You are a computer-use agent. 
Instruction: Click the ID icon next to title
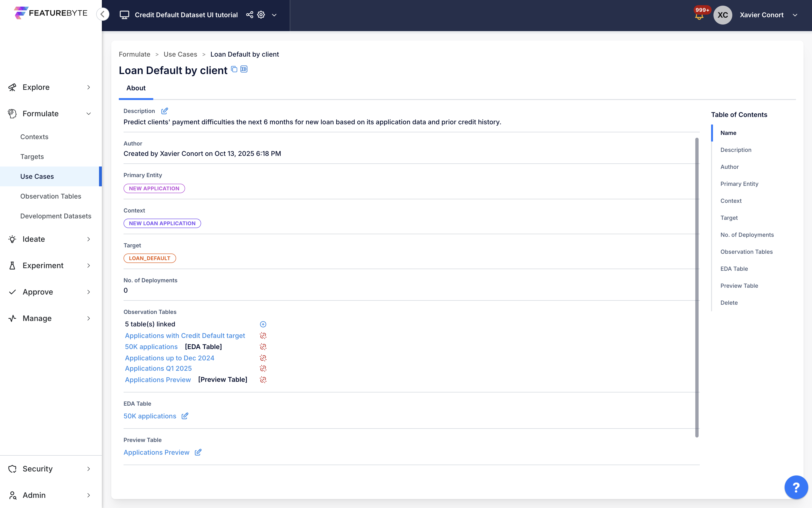(x=244, y=69)
